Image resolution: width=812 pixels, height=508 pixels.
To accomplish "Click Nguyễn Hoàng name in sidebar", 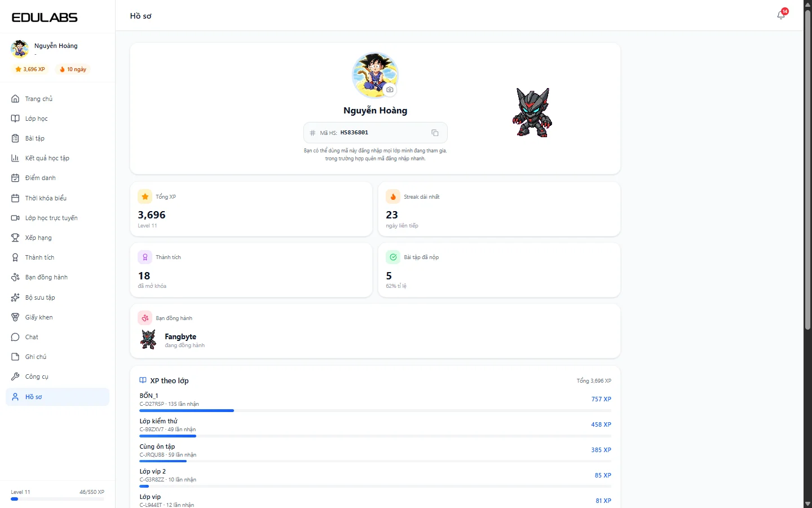I will click(x=56, y=46).
